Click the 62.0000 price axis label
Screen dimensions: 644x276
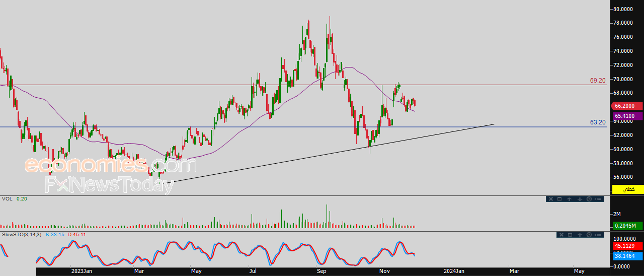tap(622, 135)
